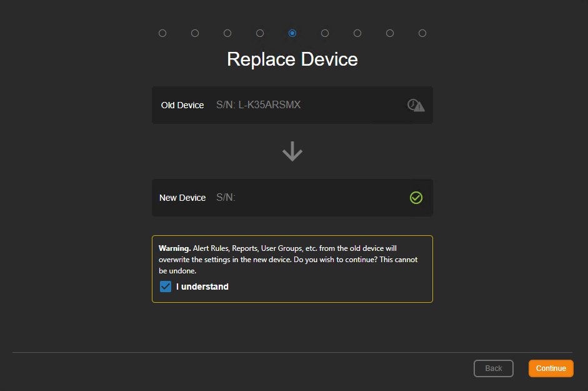Click the green checkmark icon on New Device
Image resolution: width=588 pixels, height=391 pixels.
[416, 198]
